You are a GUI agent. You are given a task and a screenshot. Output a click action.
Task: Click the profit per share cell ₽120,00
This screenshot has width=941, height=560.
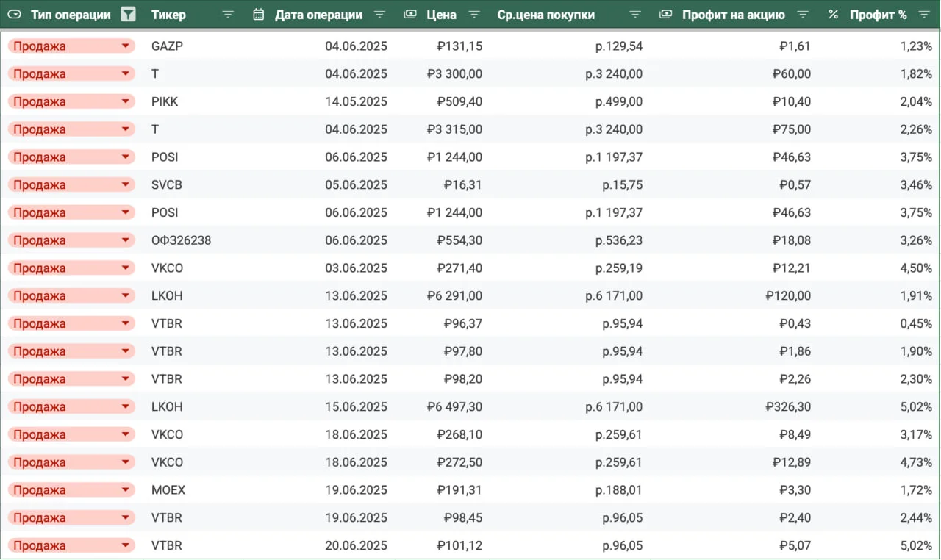[x=788, y=296]
